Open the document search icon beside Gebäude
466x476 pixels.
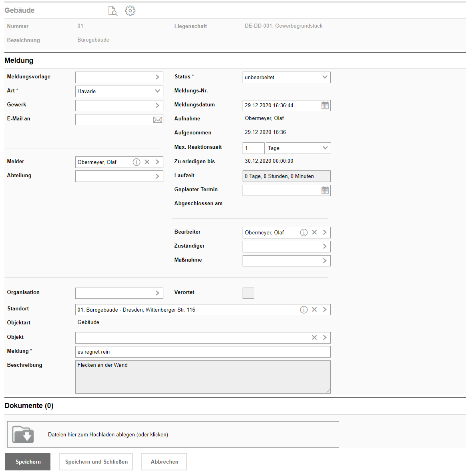click(x=113, y=11)
